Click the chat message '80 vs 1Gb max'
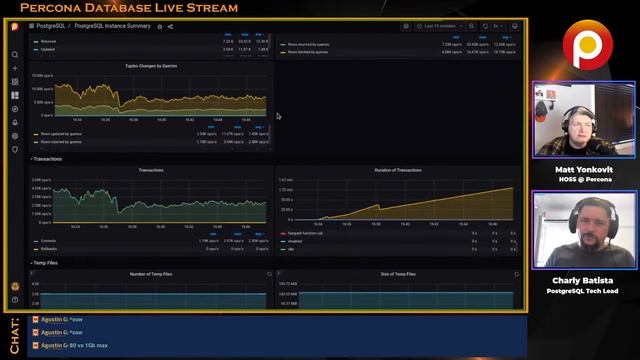640x360 pixels. [89, 345]
